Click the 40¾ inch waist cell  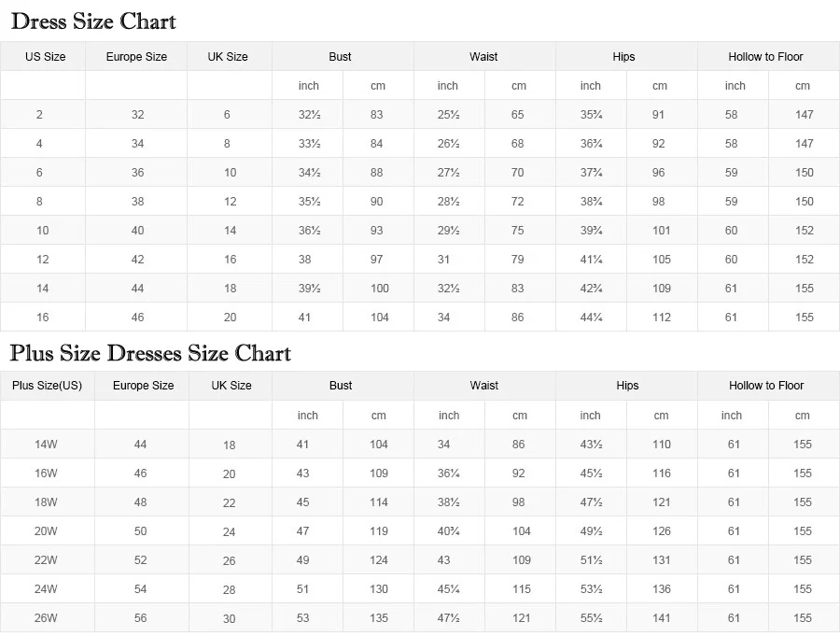pos(449,531)
